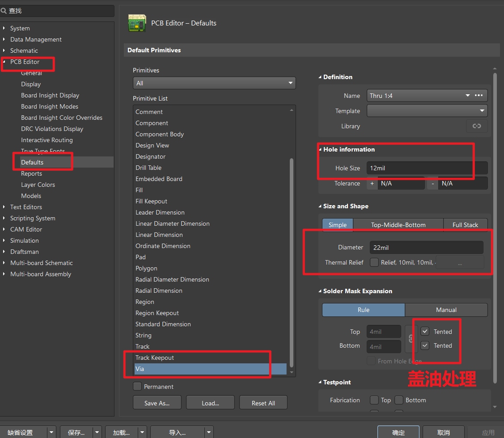This screenshot has width=504, height=438.
Task: Enable the Permanent checkbox
Action: coord(137,386)
